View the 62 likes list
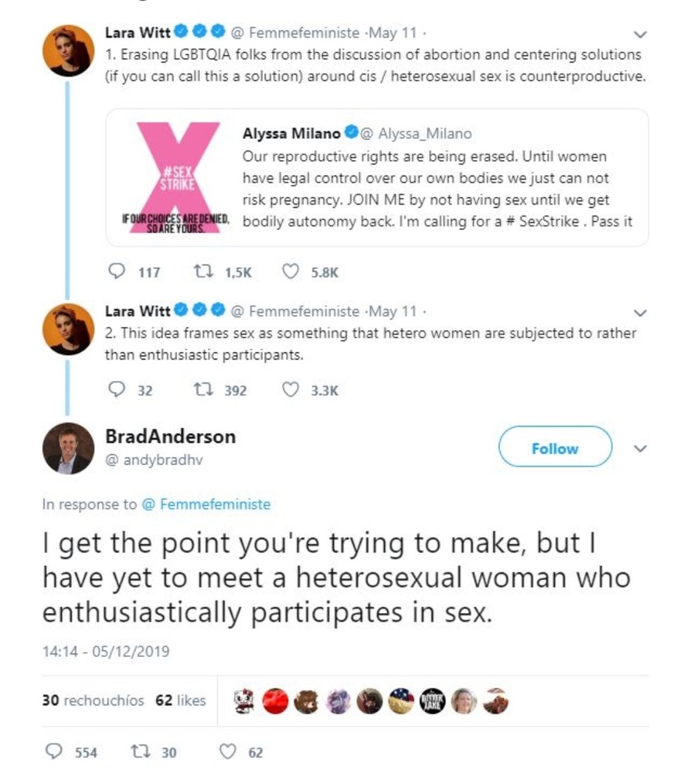This screenshot has width=696, height=784. [x=180, y=700]
